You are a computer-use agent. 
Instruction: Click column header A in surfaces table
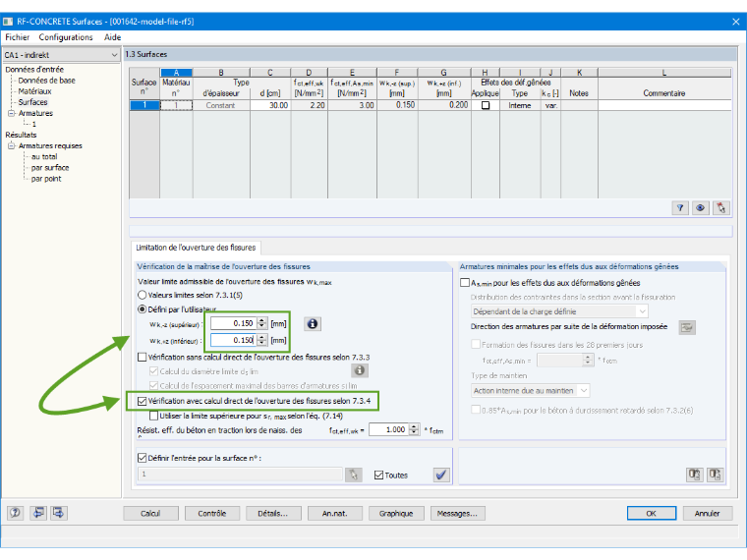click(x=176, y=73)
